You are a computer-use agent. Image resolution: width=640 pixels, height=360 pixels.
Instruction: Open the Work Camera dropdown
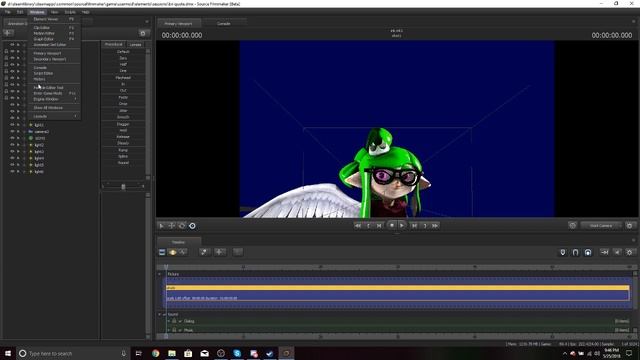click(x=601, y=225)
